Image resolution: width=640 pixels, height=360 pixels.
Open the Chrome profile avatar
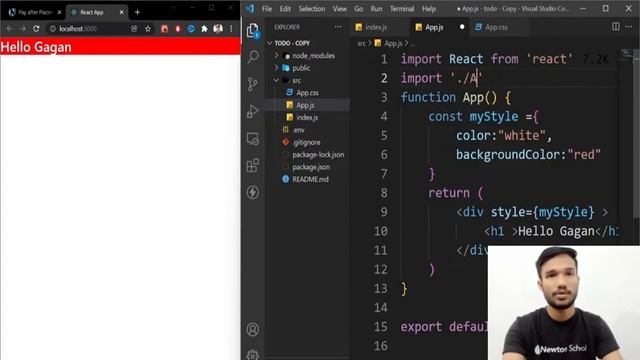[218, 29]
